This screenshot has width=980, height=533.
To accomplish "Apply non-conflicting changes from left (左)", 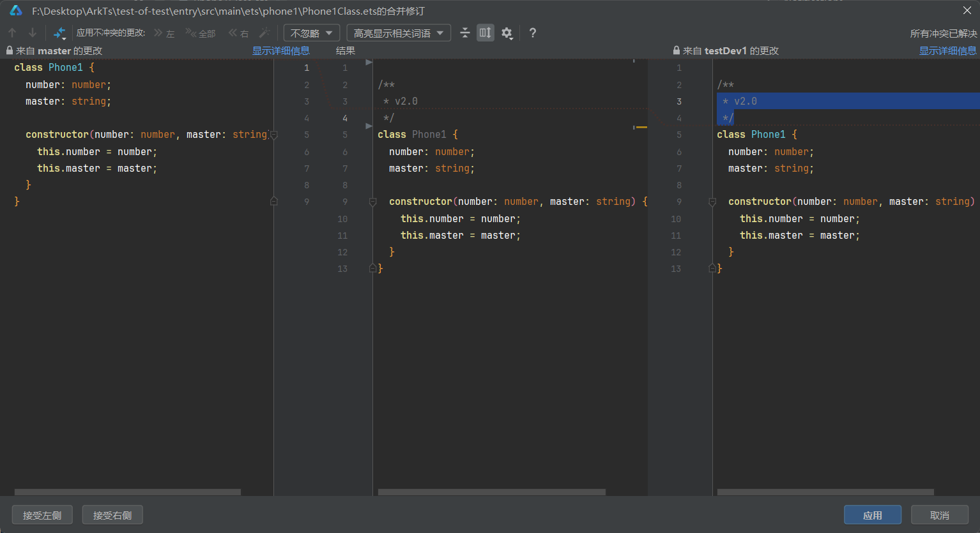I will click(164, 33).
